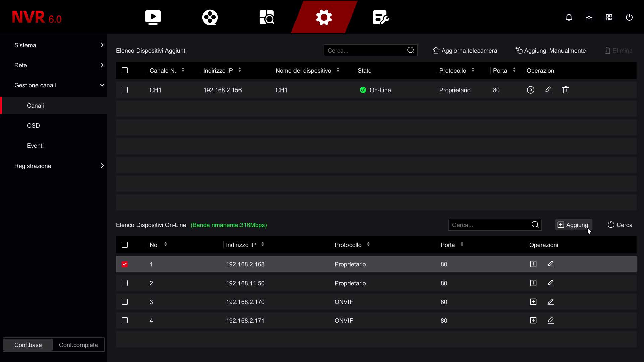Check the CH1 row checkbox
The image size is (644, 362).
pyautogui.click(x=125, y=90)
